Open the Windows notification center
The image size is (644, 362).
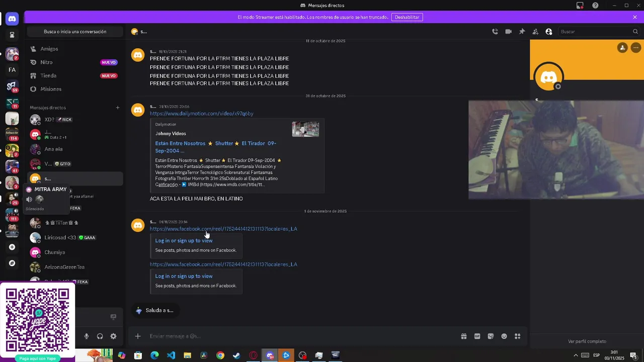coord(634,355)
